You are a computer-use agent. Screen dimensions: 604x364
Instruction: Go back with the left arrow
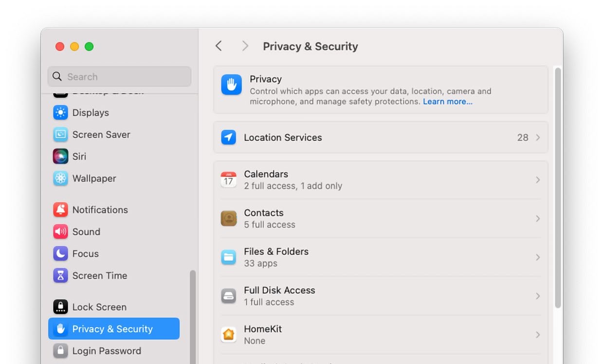coord(219,46)
